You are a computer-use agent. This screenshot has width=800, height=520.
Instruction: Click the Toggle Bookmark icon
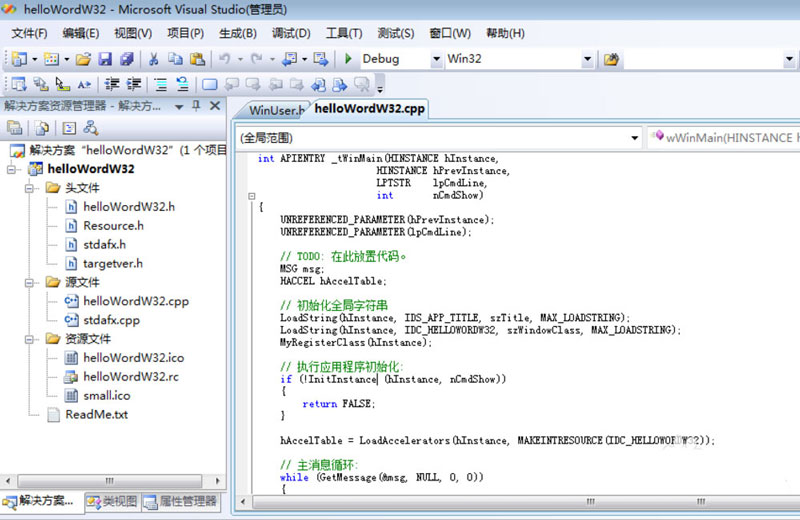(x=210, y=85)
